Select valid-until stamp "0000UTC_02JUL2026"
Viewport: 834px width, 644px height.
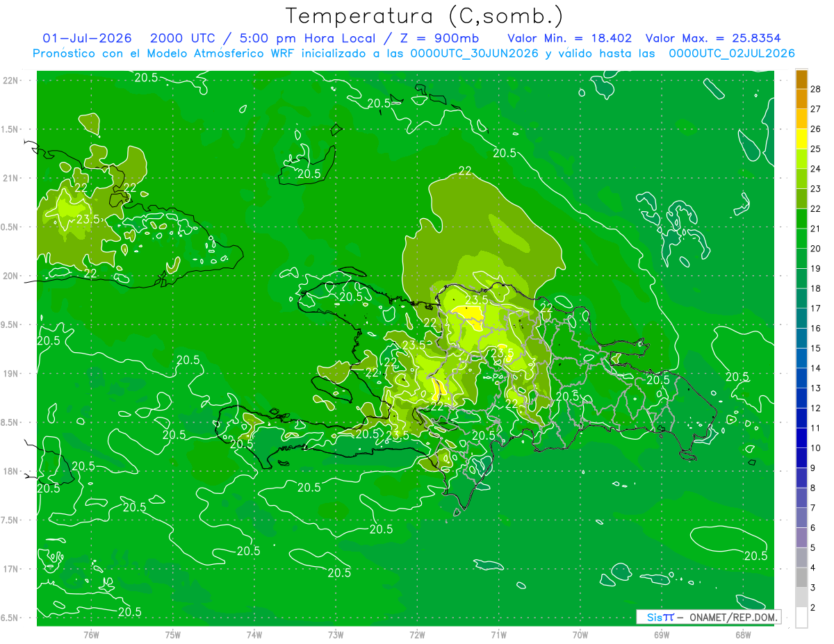click(x=732, y=53)
